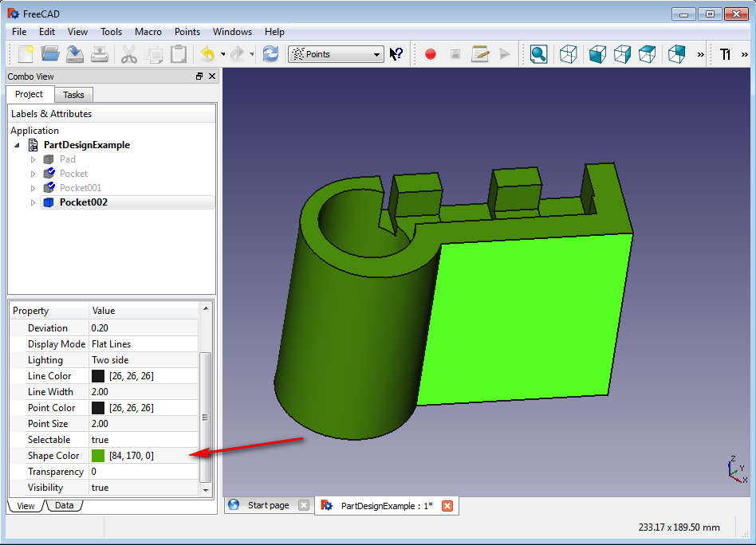Click the What's This help icon
This screenshot has width=756, height=545.
tap(396, 54)
